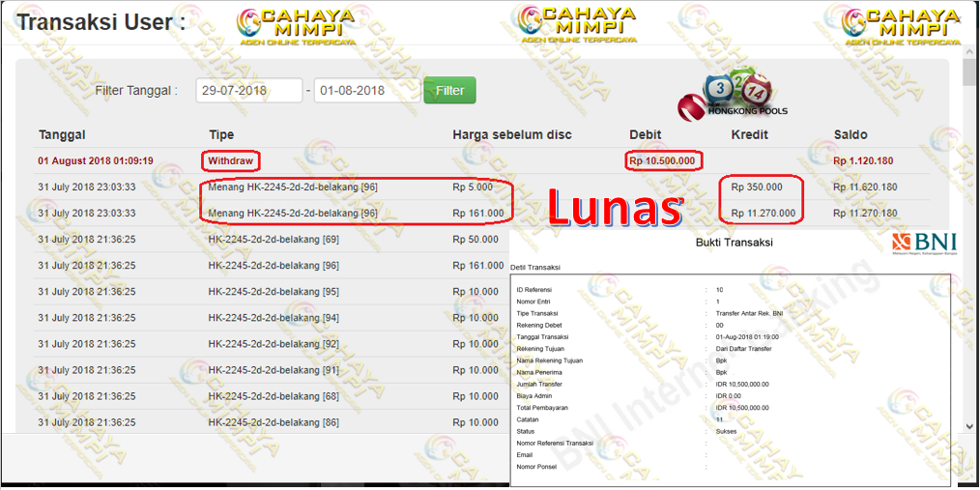
Task: Select the Tanggal column header
Action: pyautogui.click(x=62, y=134)
